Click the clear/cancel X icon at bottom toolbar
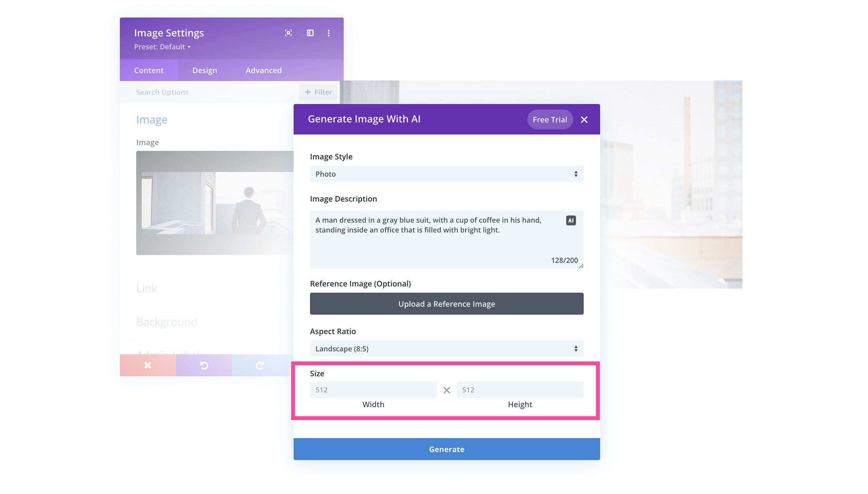Viewport: 868px width, 494px height. point(148,365)
